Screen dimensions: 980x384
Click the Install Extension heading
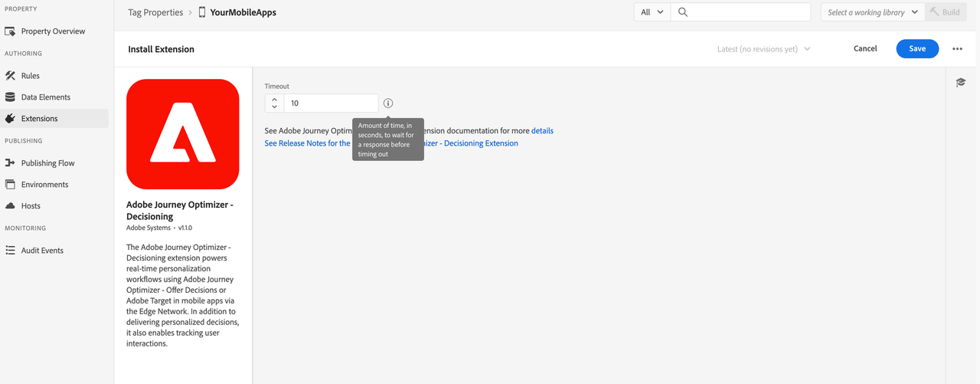coord(162,49)
